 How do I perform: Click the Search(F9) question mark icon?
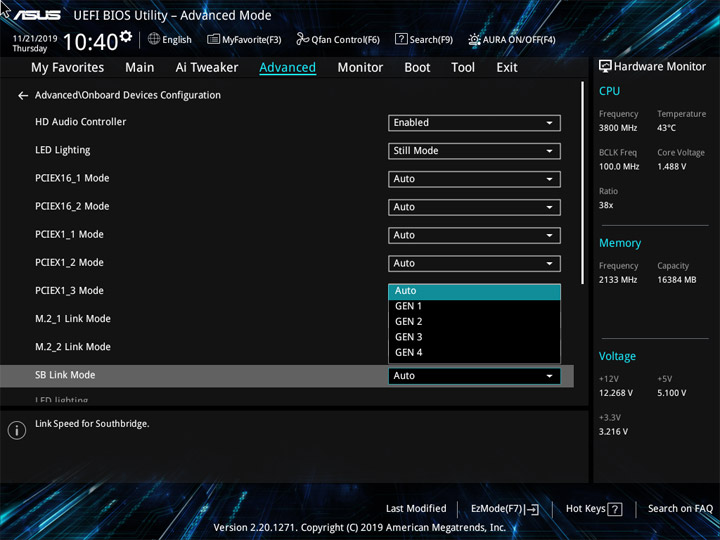point(401,39)
